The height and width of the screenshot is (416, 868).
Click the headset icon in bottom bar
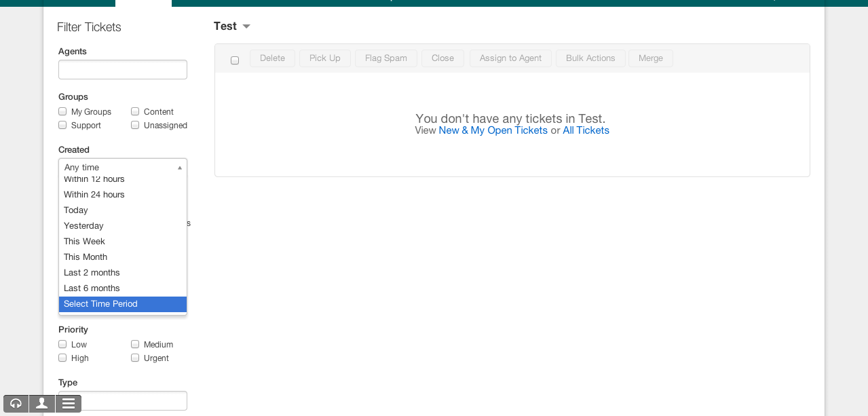(16, 404)
